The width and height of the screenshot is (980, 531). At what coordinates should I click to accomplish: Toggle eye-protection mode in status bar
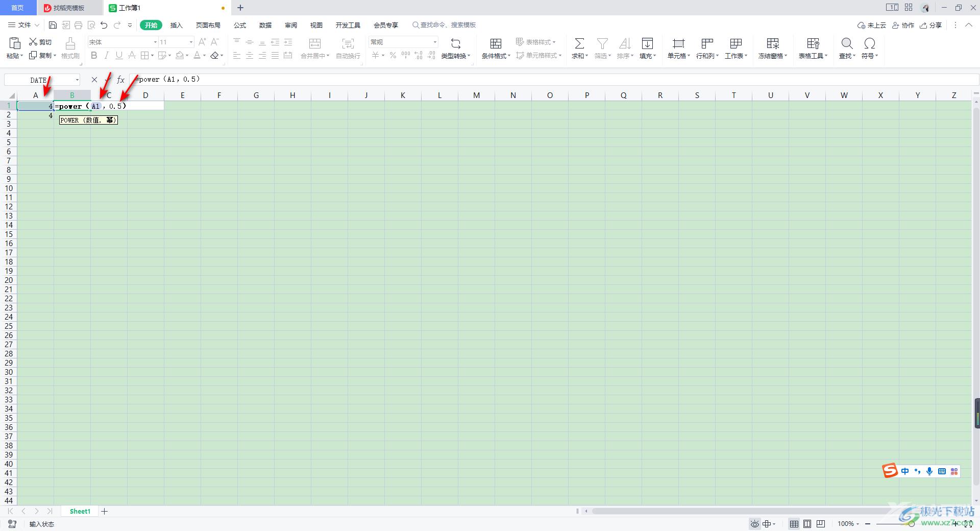[x=754, y=524]
